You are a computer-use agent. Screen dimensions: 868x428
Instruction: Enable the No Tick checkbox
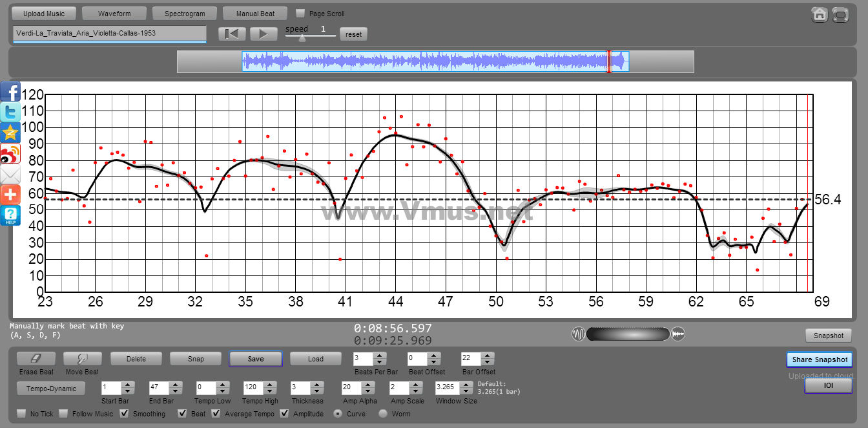click(21, 414)
